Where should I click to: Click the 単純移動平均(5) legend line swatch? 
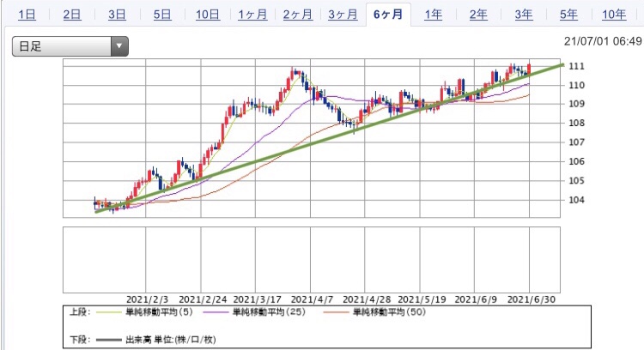click(x=112, y=312)
